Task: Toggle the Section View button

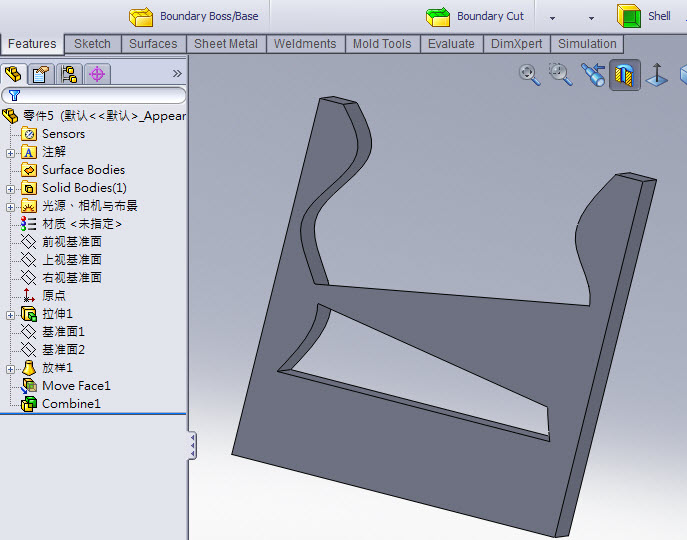Action: pos(625,75)
